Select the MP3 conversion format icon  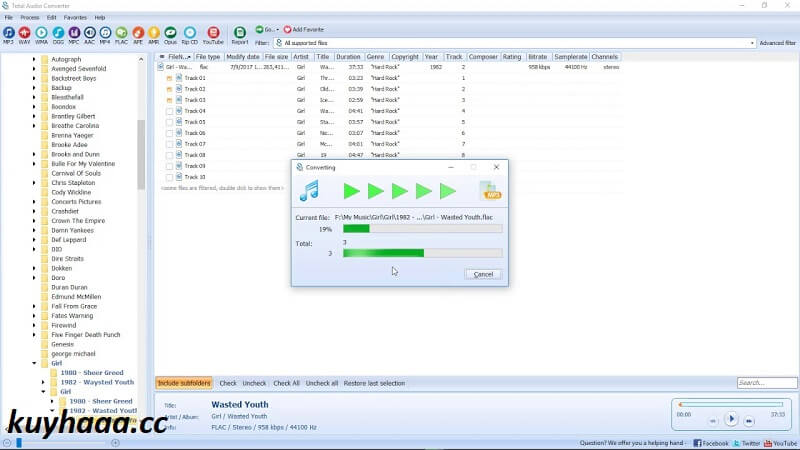(9, 35)
